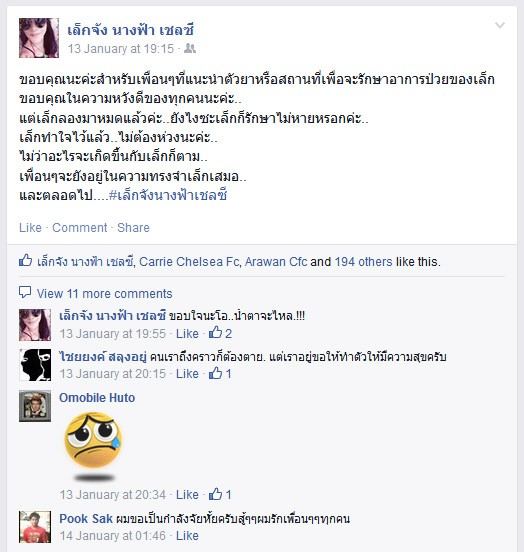Image resolution: width=524 pixels, height=552 pixels.
Task: Open the 13 January at 19:15 timestamp
Action: (121, 49)
